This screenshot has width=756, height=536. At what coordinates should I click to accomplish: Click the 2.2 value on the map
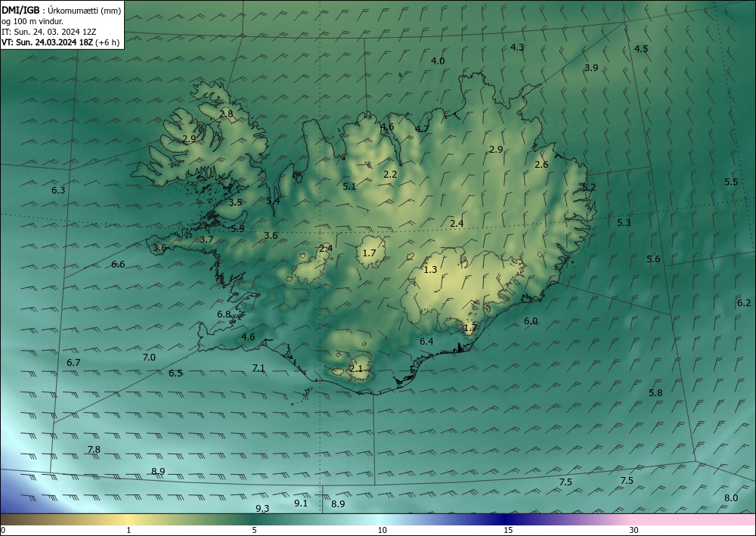390,175
